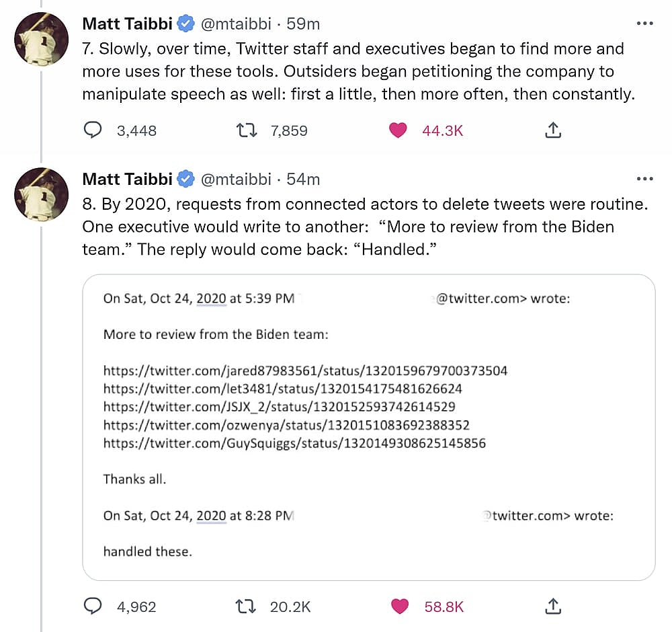This screenshot has height=632, width=672.
Task: Unlike tweet 7 by tapping its filled heart
Action: [398, 130]
